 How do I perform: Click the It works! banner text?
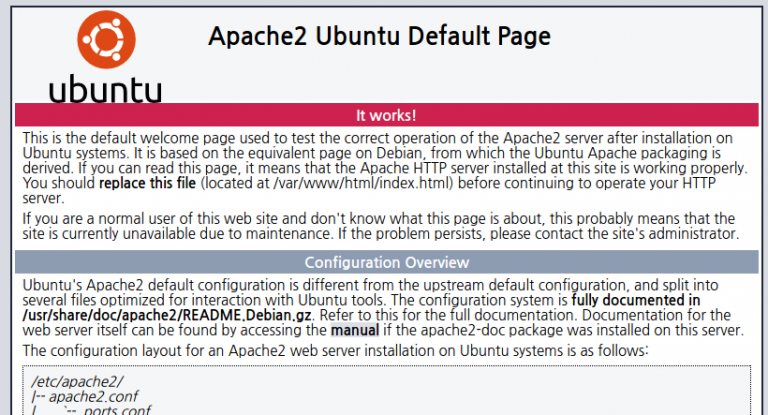pos(386,116)
